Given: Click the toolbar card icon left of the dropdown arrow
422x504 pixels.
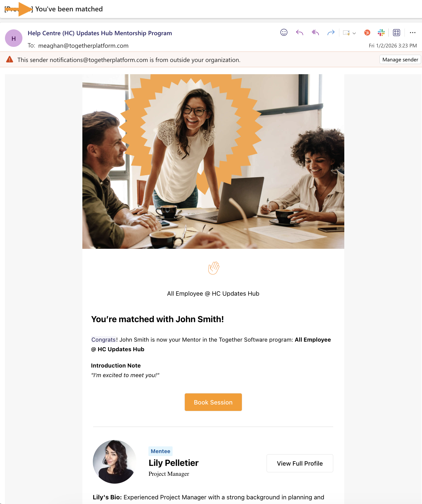Looking at the screenshot, I should pos(346,33).
